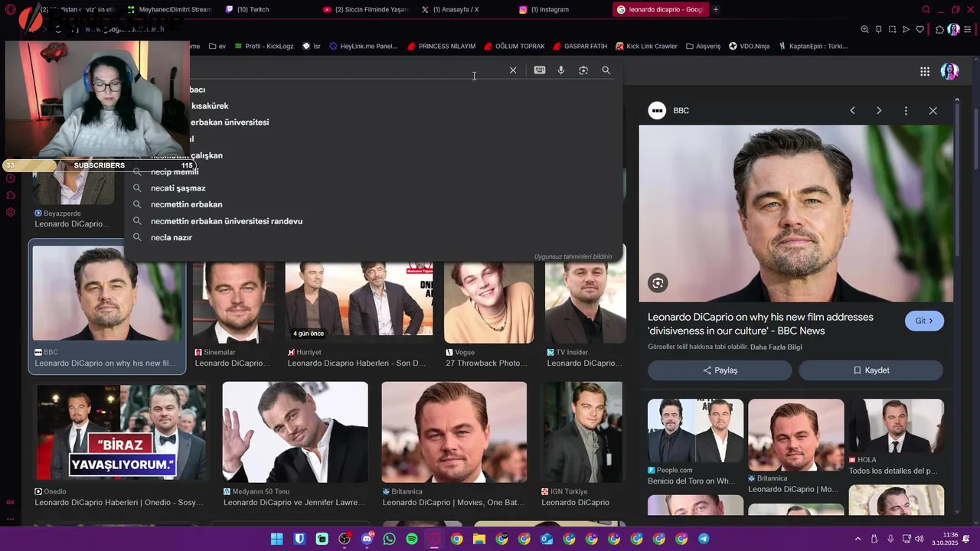The height and width of the screenshot is (551, 980).
Task: Open the Windows Start menu
Action: (x=276, y=539)
